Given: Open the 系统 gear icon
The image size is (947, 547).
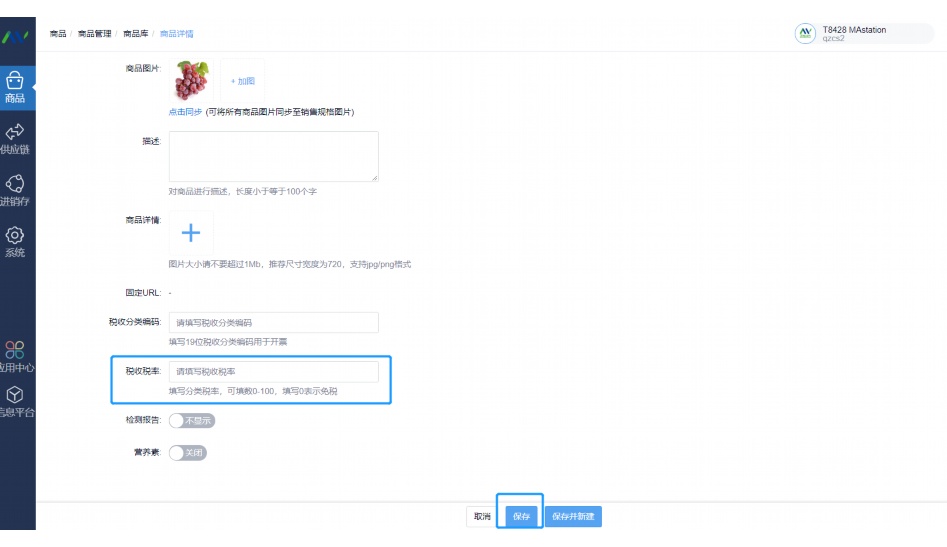Looking at the screenshot, I should pyautogui.click(x=15, y=235).
